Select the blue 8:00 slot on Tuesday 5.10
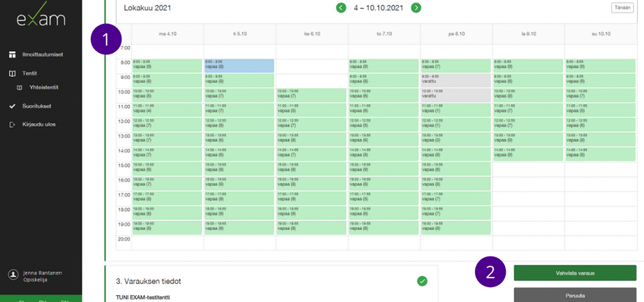644x302 pixels. (239, 65)
